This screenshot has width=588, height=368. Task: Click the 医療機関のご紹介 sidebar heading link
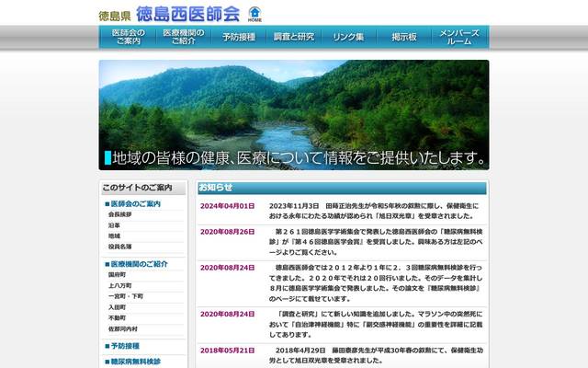tap(139, 264)
